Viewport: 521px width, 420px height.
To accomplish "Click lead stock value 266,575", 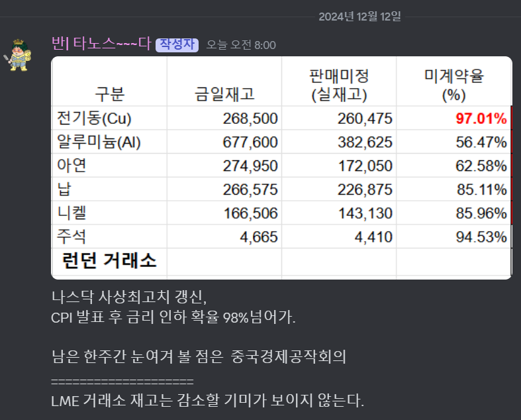I will [250, 189].
